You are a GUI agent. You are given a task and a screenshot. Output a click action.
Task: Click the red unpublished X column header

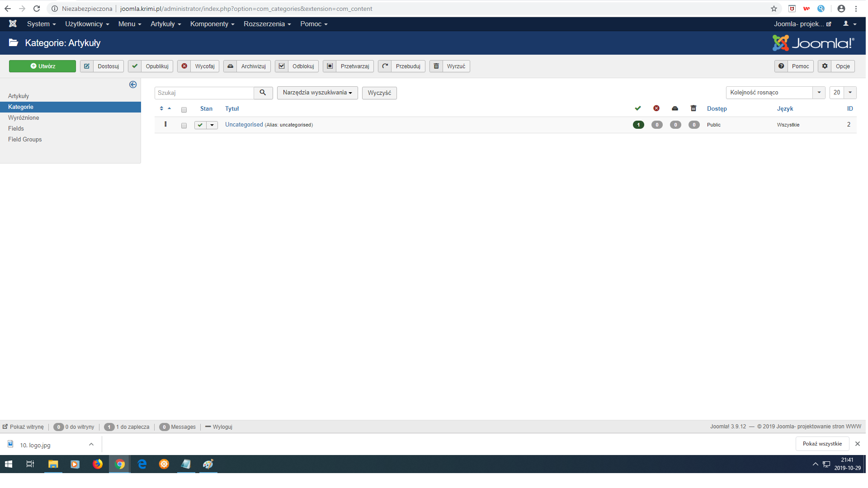[656, 108]
